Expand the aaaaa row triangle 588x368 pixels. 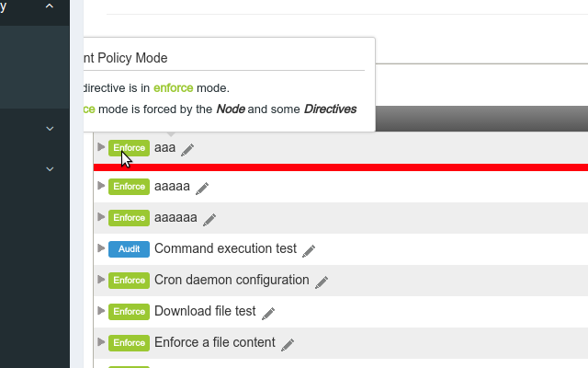pos(101,186)
